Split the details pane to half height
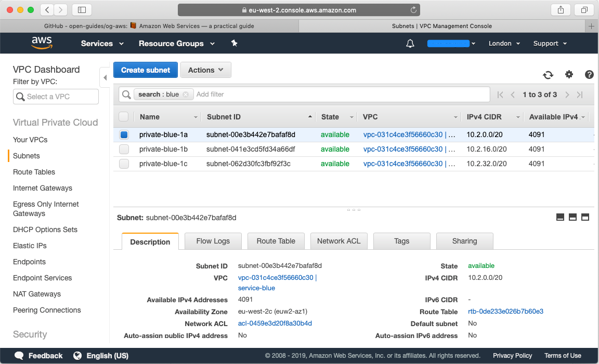This screenshot has width=599, height=364. pos(572,217)
